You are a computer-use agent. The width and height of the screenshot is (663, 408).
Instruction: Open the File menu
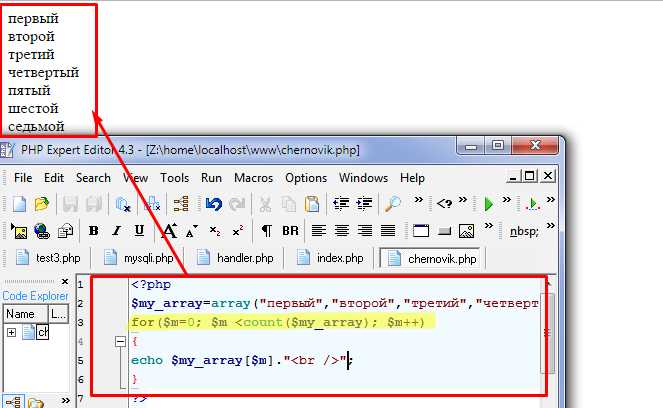click(23, 178)
